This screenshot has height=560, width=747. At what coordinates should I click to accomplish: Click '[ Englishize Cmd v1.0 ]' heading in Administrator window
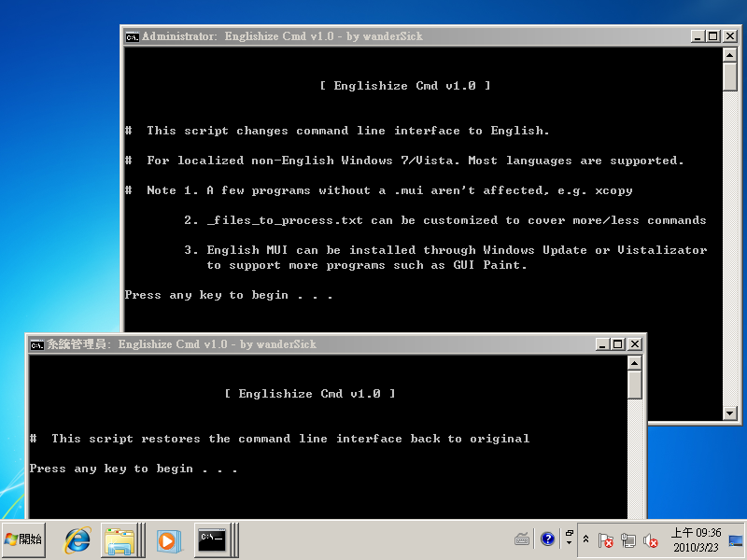[x=405, y=86]
